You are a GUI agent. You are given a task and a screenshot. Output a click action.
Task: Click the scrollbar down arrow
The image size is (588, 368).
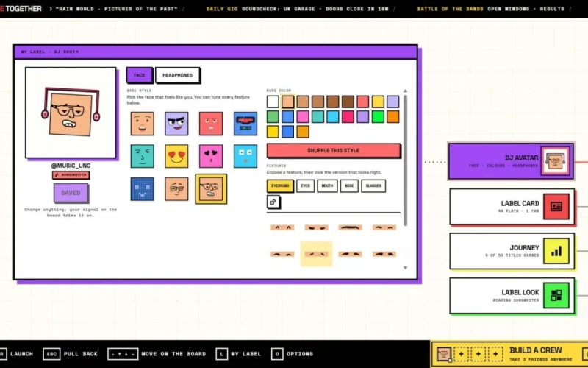pos(405,268)
